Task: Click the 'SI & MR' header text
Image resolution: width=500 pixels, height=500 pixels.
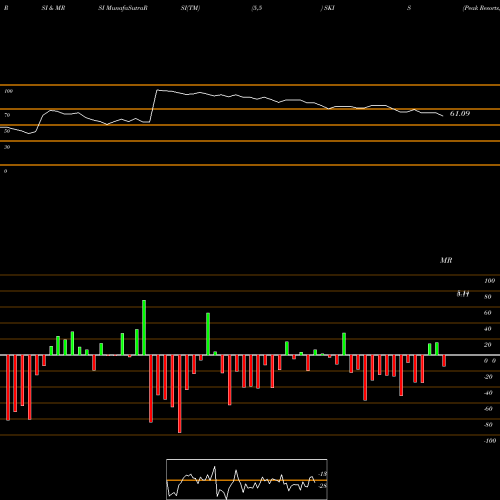Action: tap(53, 8)
